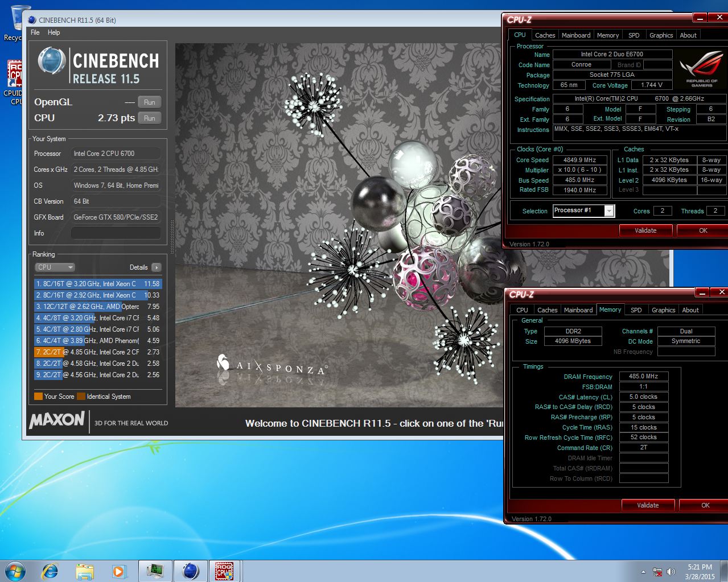Select ranking row 6 AMD Phenom 4.59
Viewport: 728px width, 582px height.
point(98,341)
